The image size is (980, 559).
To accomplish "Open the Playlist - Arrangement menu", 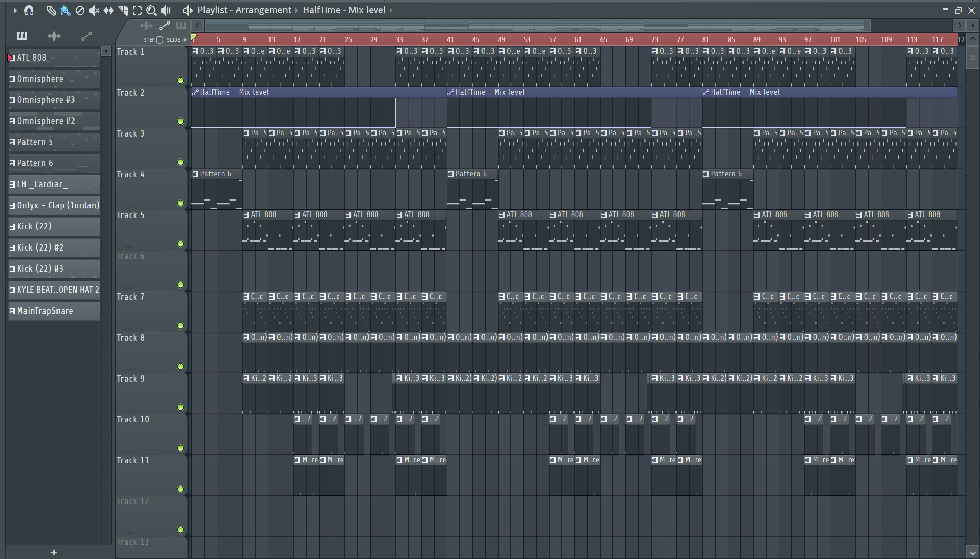I will [x=244, y=10].
